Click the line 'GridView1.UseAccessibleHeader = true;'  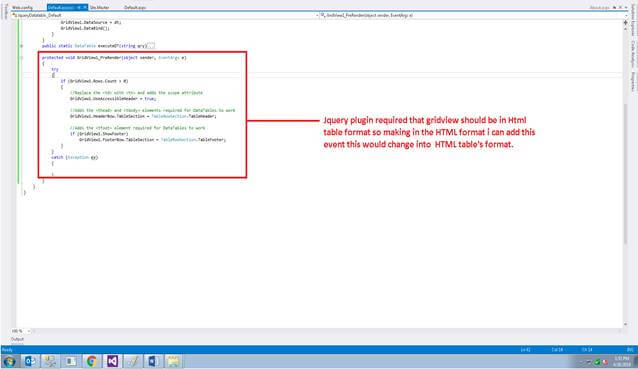(x=113, y=99)
